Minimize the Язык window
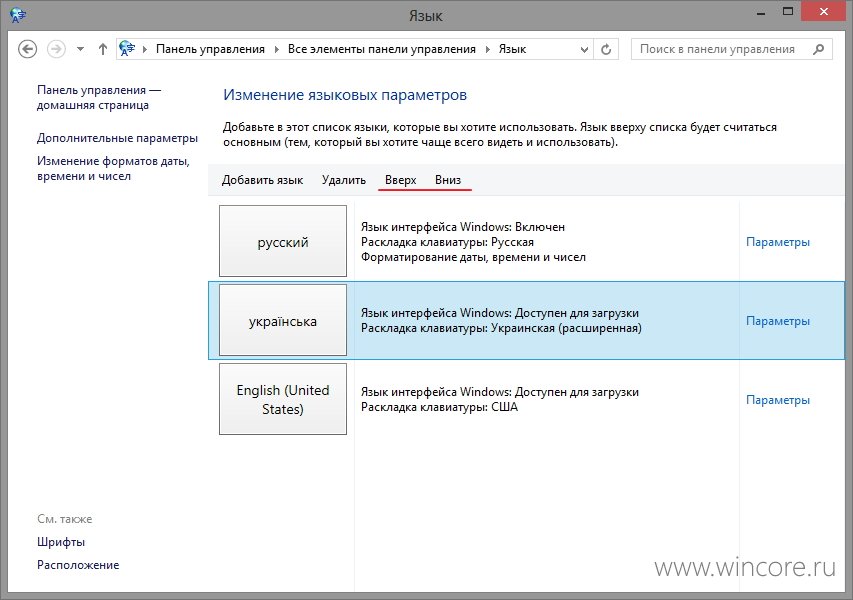Screen dimensions: 853x600 761,12
